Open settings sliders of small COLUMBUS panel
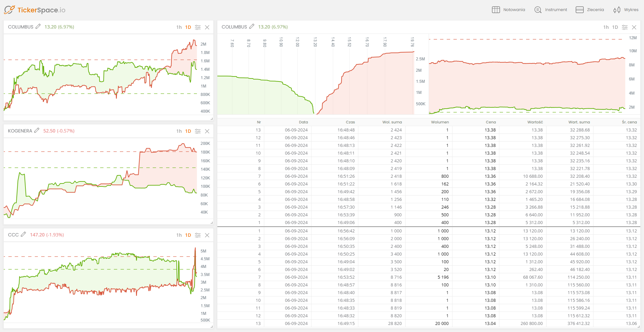Image resolution: width=644 pixels, height=332 pixels. point(198,27)
